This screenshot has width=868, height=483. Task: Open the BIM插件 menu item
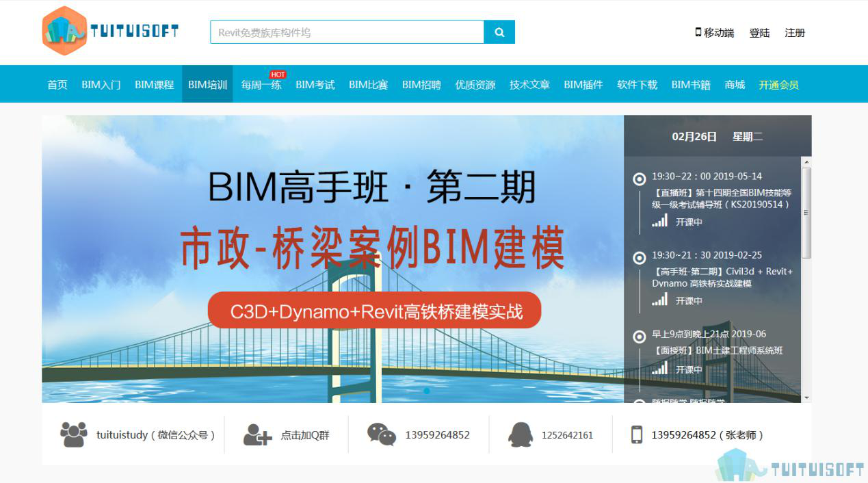(x=583, y=85)
